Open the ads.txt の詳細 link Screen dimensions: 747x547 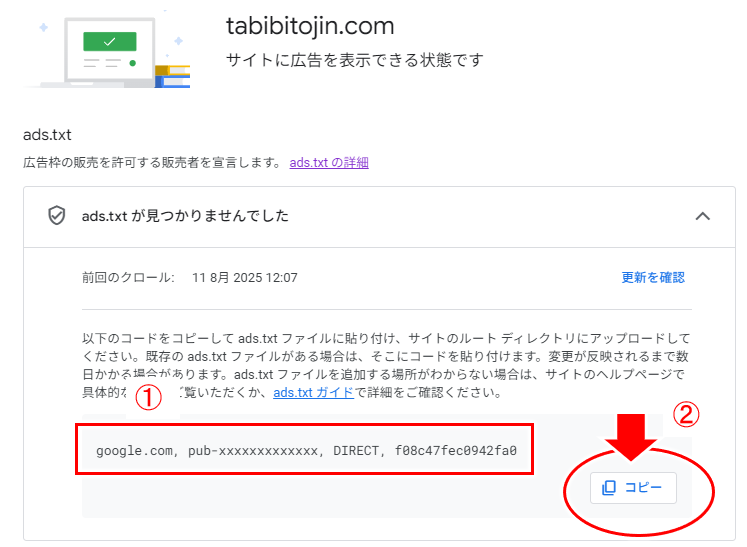pyautogui.click(x=329, y=162)
